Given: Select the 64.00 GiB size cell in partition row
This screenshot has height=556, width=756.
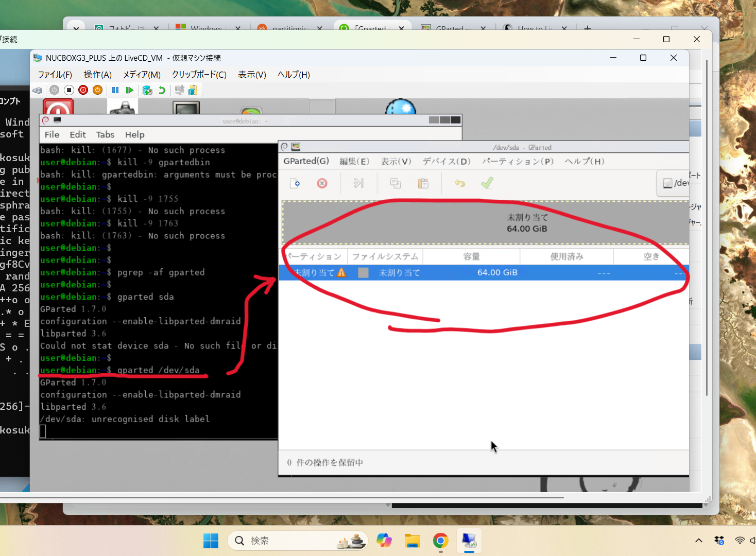Looking at the screenshot, I should click(497, 272).
